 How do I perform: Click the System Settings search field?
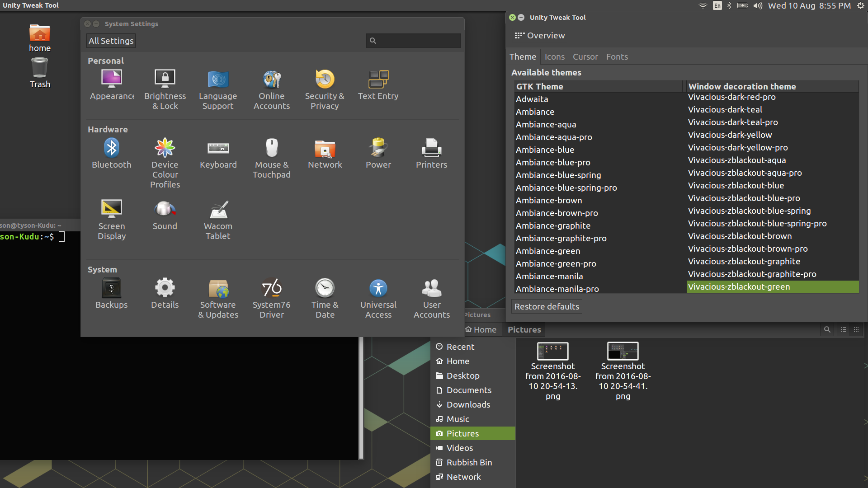[413, 41]
